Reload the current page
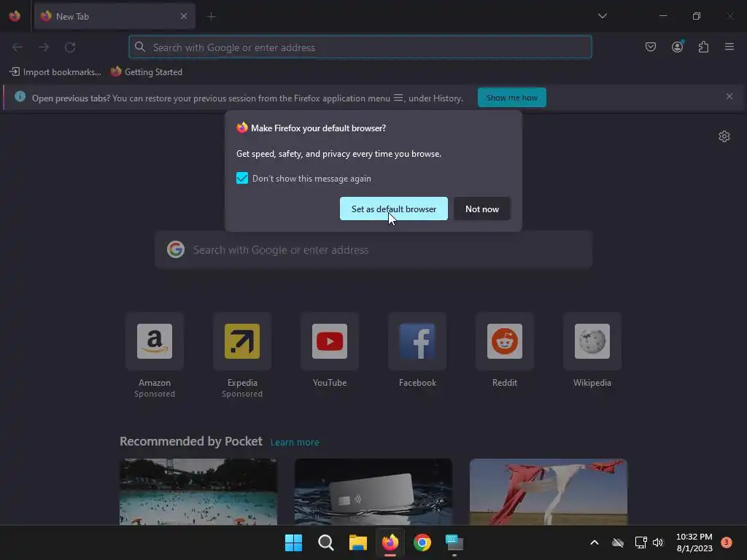The image size is (747, 560). coord(70,47)
